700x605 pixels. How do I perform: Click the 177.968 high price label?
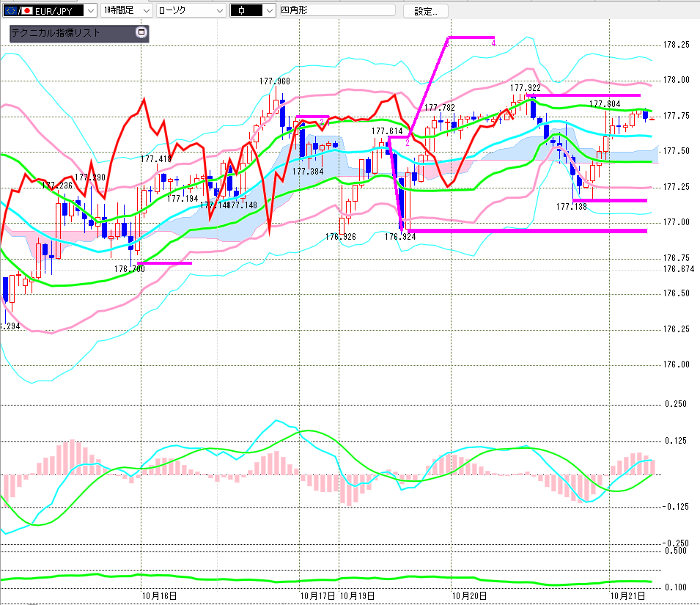coord(275,81)
